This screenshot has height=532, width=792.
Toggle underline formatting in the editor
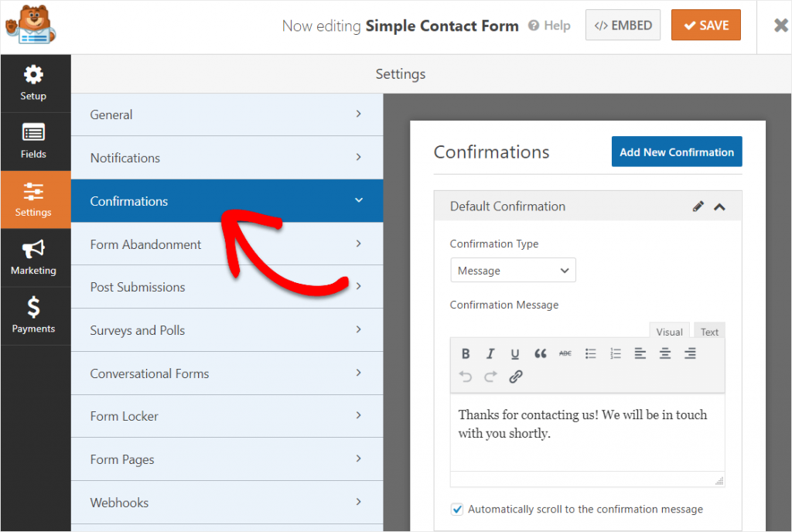[515, 353]
